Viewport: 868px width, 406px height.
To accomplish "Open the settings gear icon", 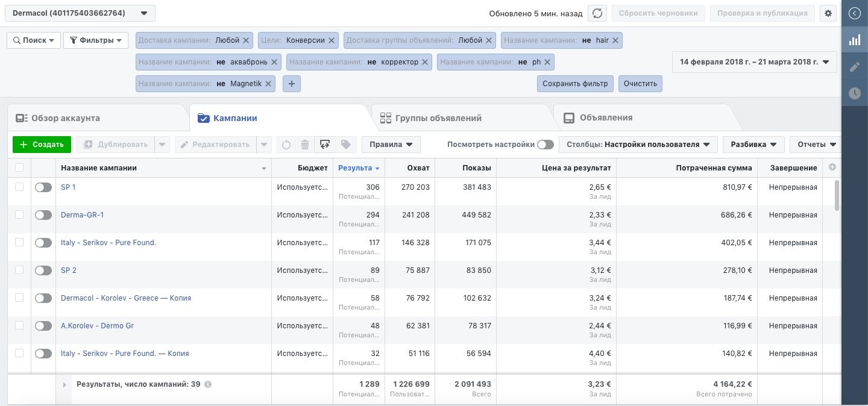I will click(828, 13).
